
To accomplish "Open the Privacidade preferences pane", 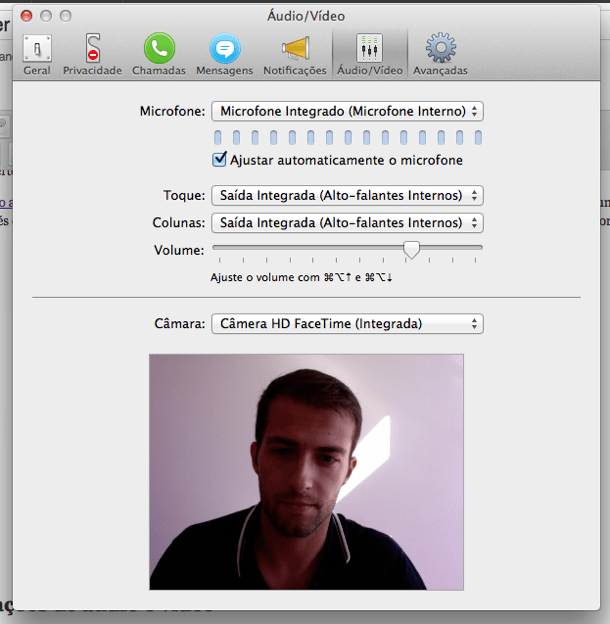I will coord(92,55).
